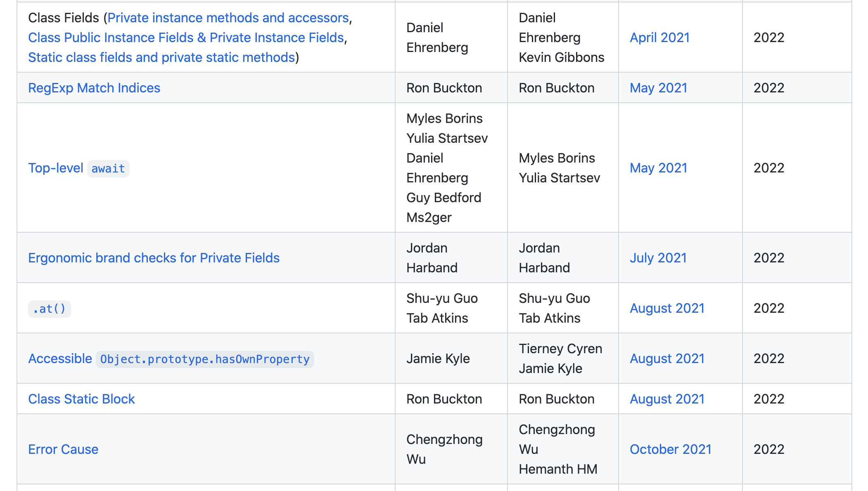This screenshot has width=868, height=491.
Task: Click the October 2021 meeting notes link
Action: (x=670, y=449)
